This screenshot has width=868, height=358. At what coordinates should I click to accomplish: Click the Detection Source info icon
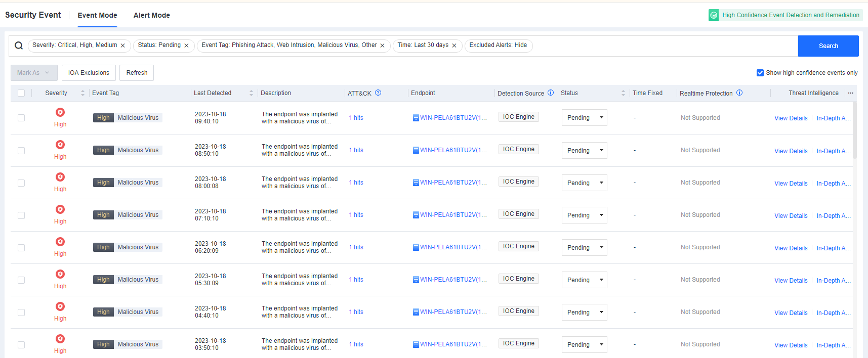(x=551, y=93)
